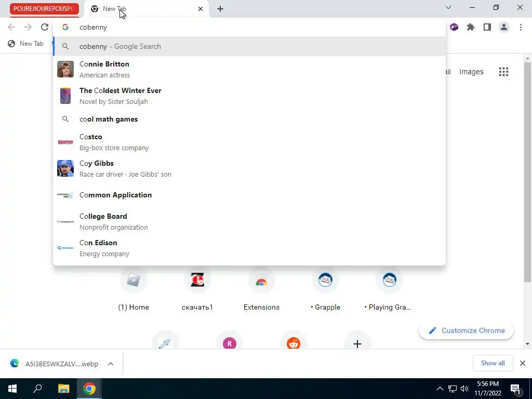Open Images link

coord(471,72)
